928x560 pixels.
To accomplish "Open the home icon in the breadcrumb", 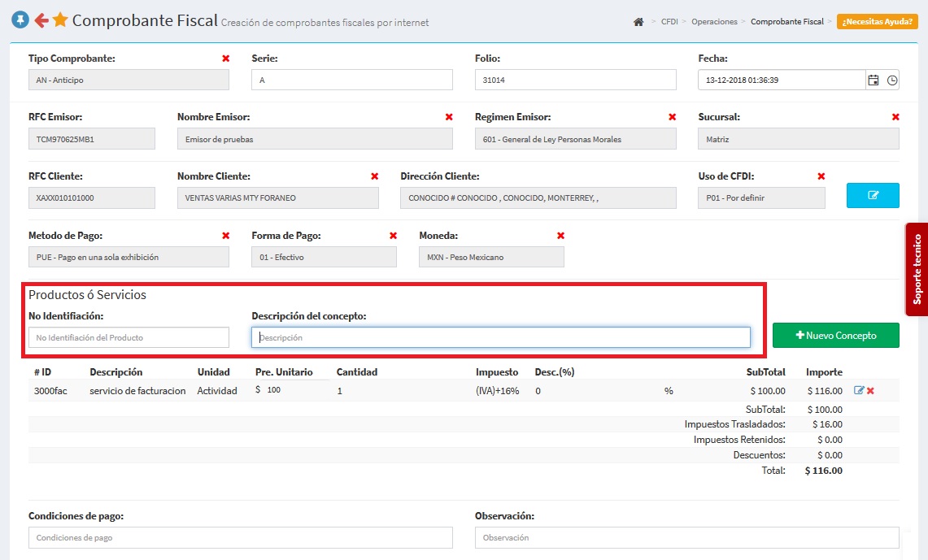I will (x=638, y=22).
